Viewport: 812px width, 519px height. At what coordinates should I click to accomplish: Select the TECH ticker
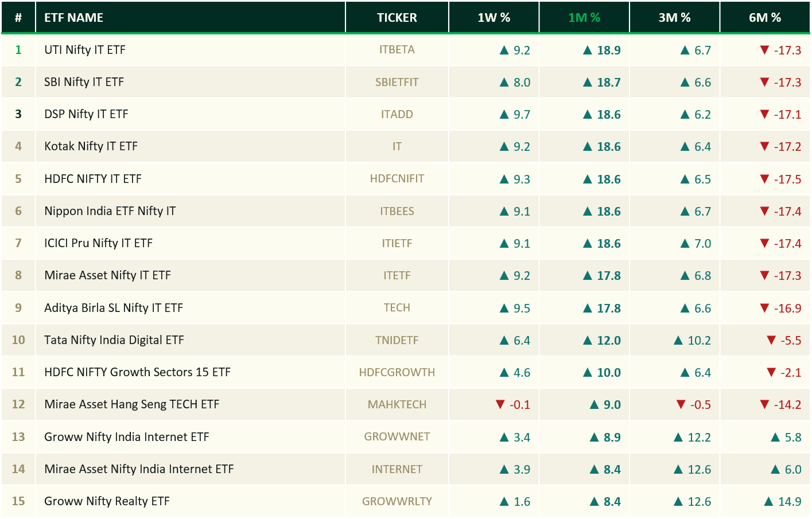pos(397,308)
